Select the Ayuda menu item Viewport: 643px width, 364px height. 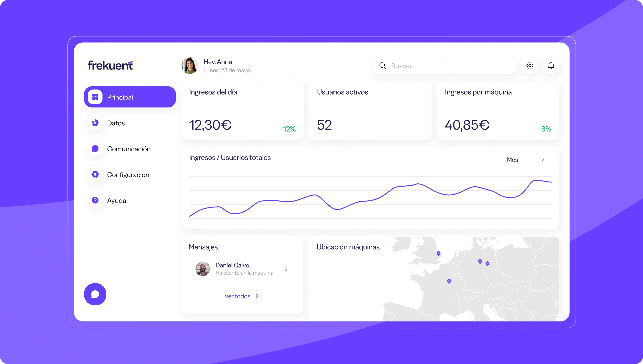point(117,200)
